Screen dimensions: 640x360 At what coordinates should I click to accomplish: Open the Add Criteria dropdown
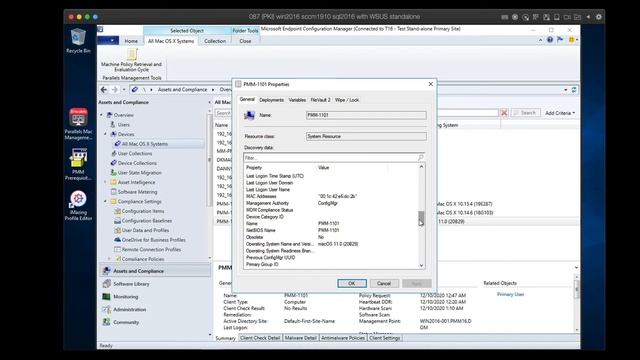pos(560,113)
